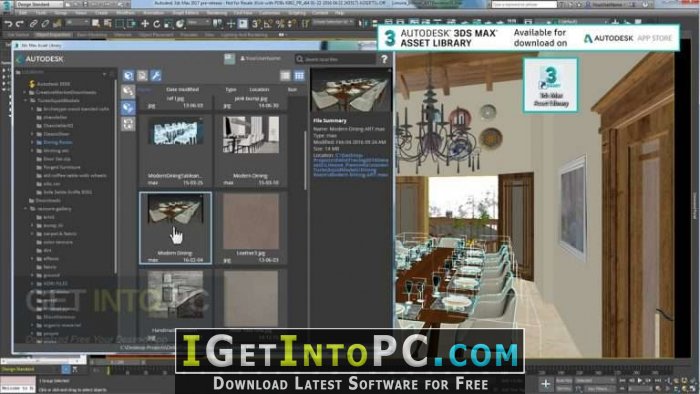Switch to the Object Inspection ribbon tab
The width and height of the screenshot is (700, 394).
click(x=53, y=34)
